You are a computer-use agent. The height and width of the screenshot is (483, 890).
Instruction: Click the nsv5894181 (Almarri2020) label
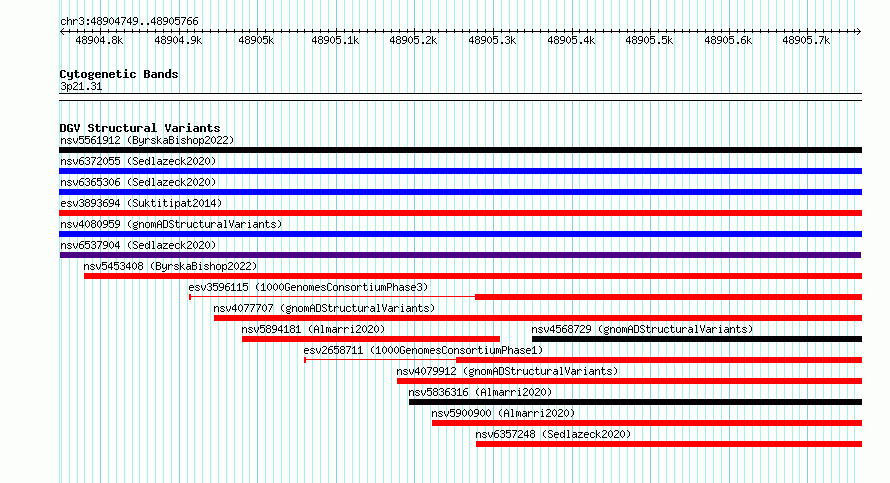tap(313, 329)
